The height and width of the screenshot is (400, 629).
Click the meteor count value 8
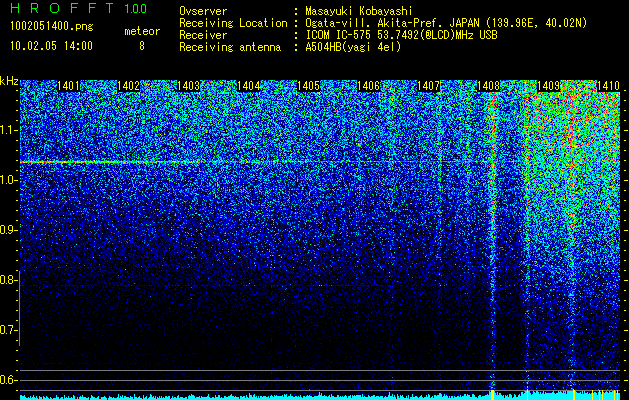coord(142,46)
